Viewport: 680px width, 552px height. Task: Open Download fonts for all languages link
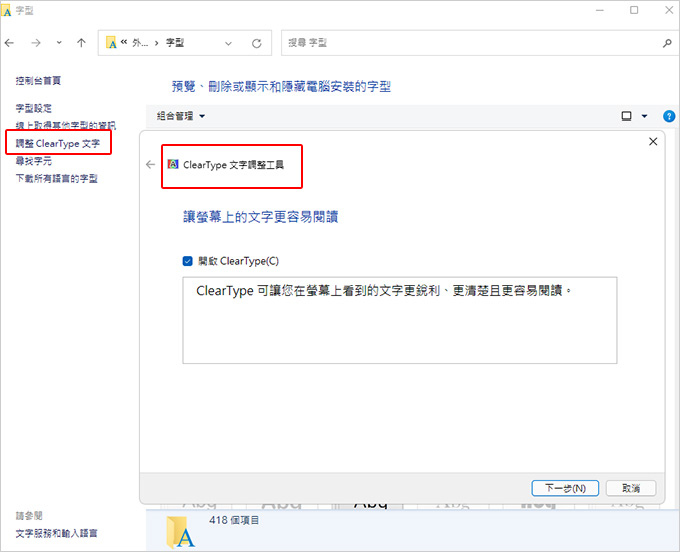(x=56, y=179)
